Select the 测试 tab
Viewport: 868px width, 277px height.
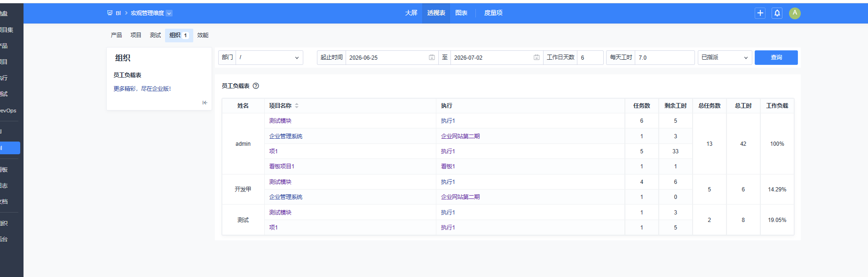click(155, 35)
